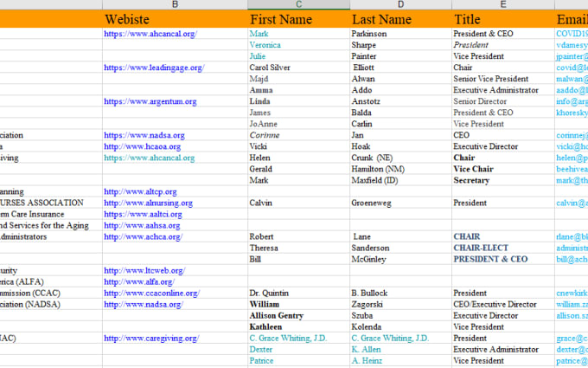Select the bold Secretary title cell
This screenshot has height=368, width=588.
point(503,180)
